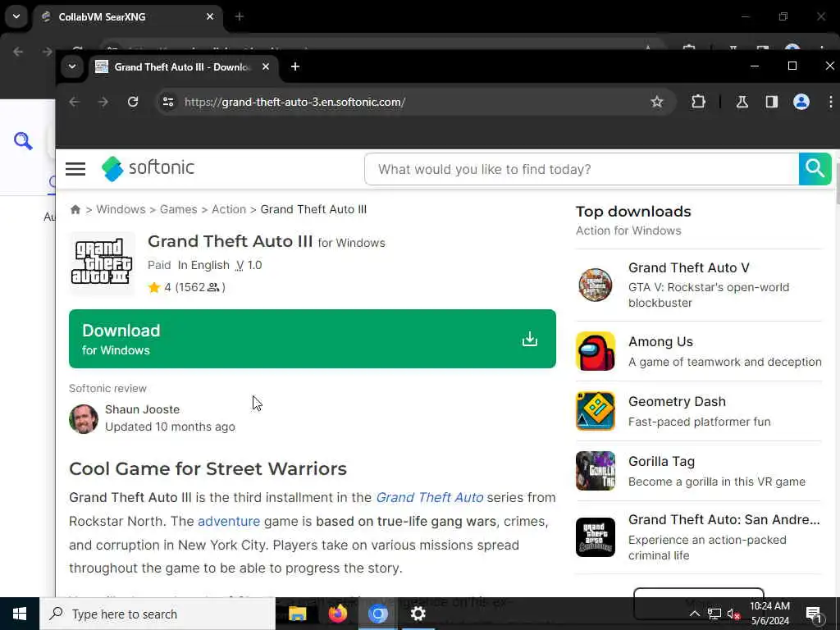Click the yellow rating star
The height and width of the screenshot is (630, 840).
click(154, 288)
